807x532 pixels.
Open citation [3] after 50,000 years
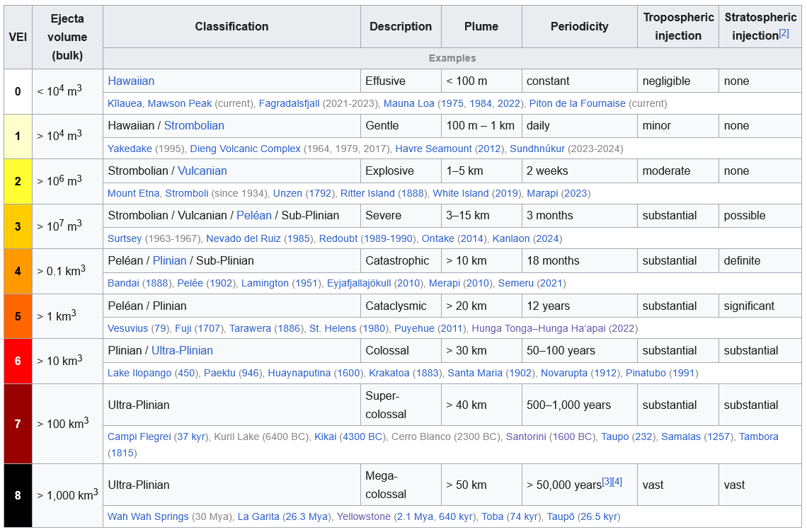pos(607,482)
